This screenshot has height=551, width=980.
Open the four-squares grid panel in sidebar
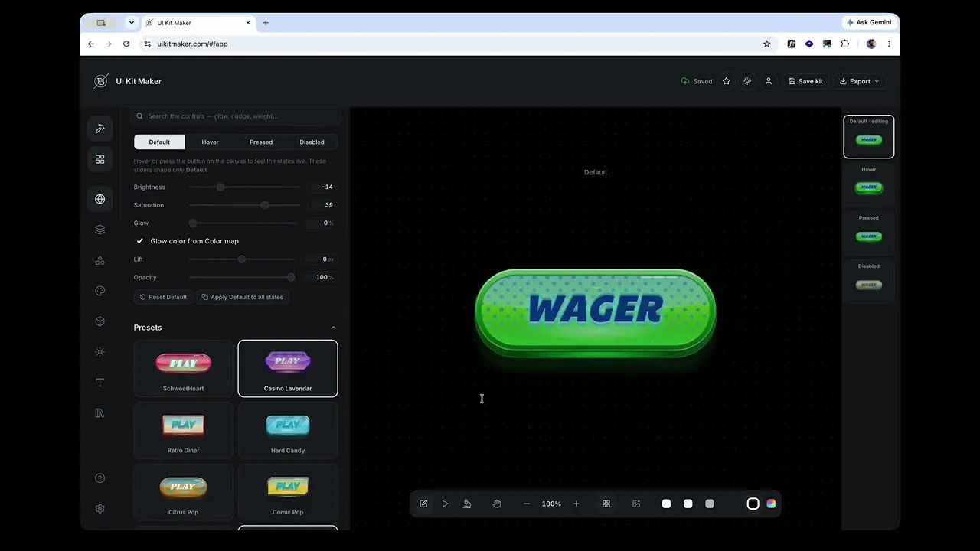tap(100, 159)
